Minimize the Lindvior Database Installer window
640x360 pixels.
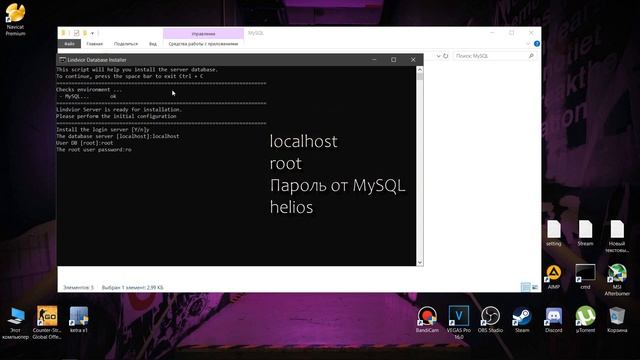pos(374,60)
